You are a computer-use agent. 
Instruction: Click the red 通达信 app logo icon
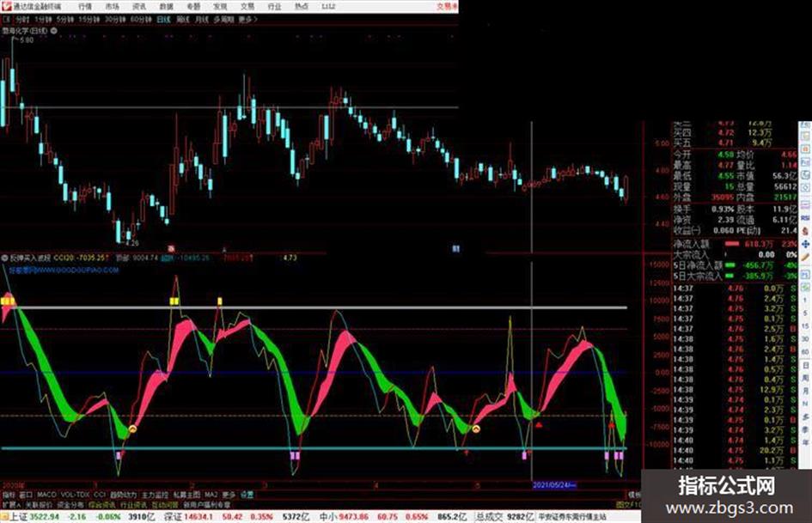[6, 6]
